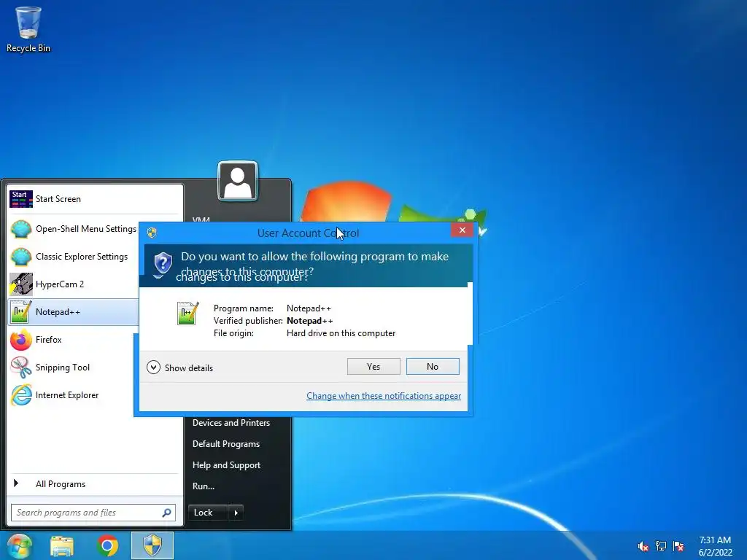Launch Firefox from start menu
747x560 pixels.
71,340
